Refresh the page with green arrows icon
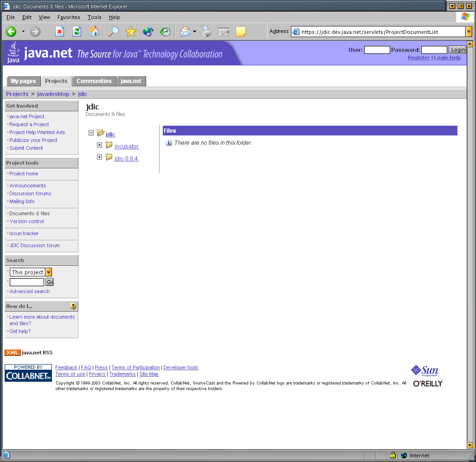 (x=77, y=32)
